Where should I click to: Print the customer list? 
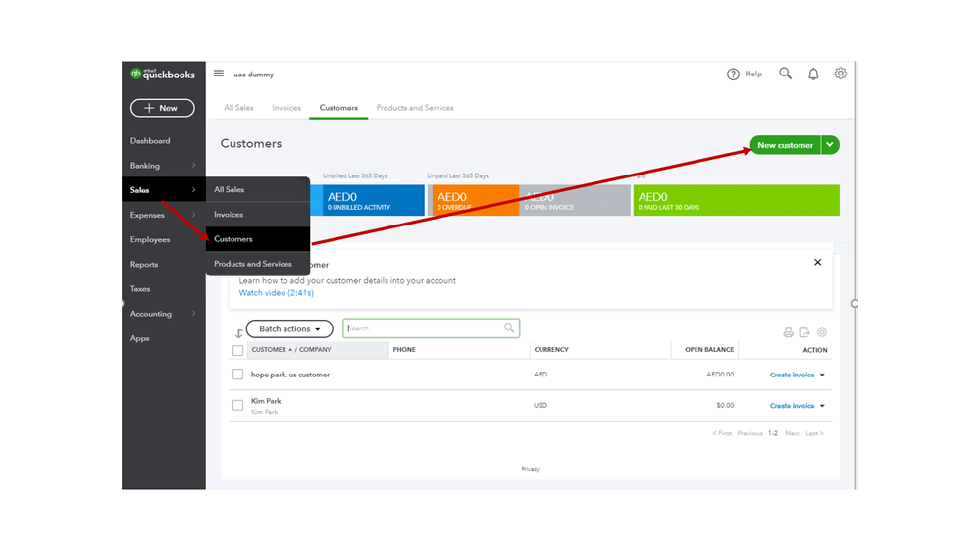(788, 333)
